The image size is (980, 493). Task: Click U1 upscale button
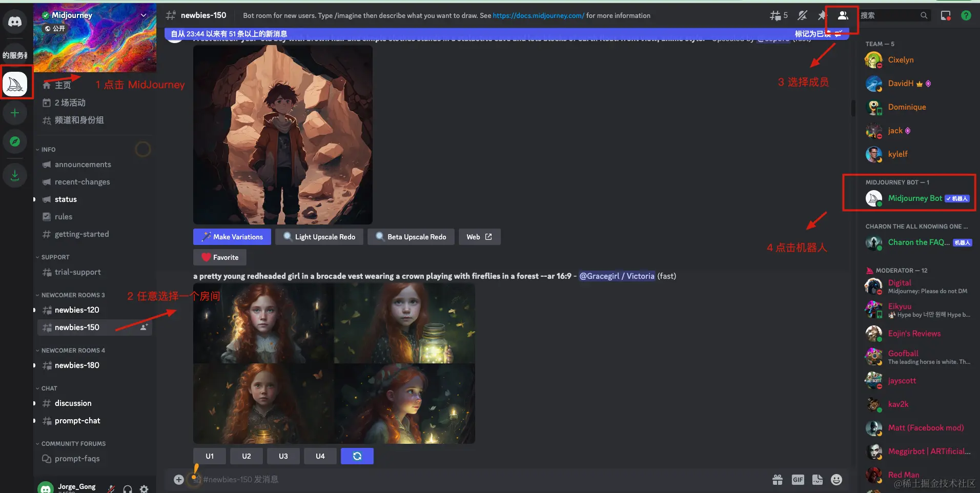coord(210,456)
